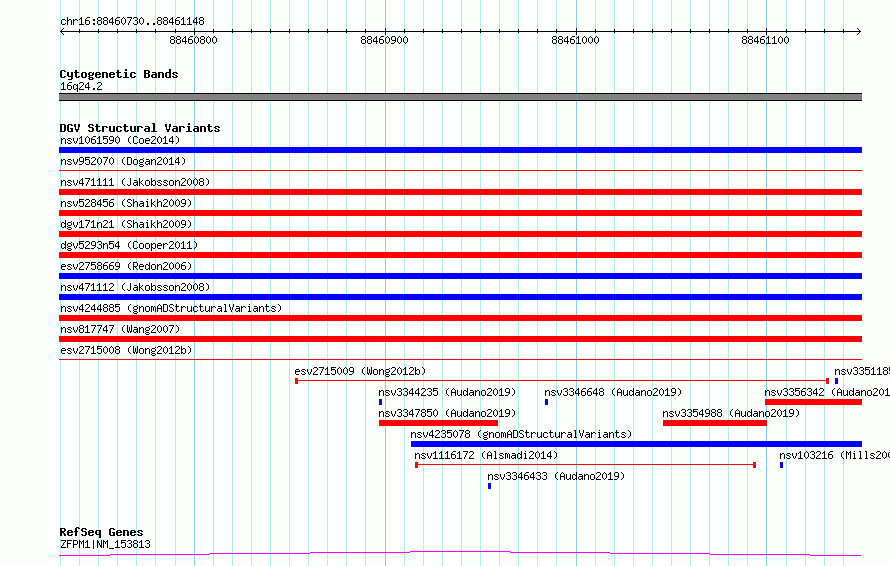Open the DGV Structural Variants track heading

tap(140, 128)
